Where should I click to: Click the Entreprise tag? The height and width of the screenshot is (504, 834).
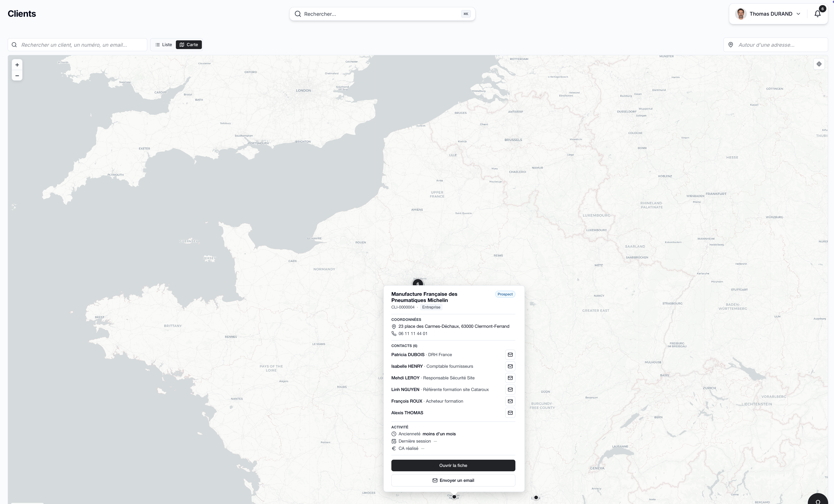click(431, 307)
